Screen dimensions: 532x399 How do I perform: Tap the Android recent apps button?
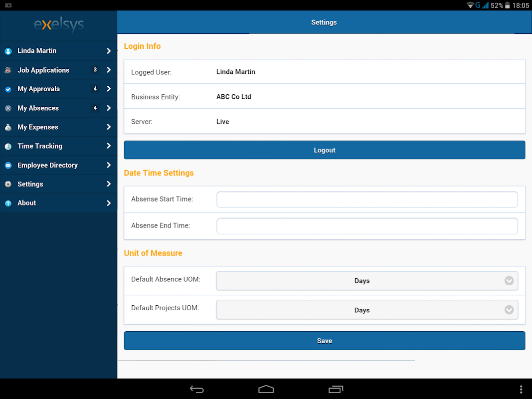tap(336, 389)
